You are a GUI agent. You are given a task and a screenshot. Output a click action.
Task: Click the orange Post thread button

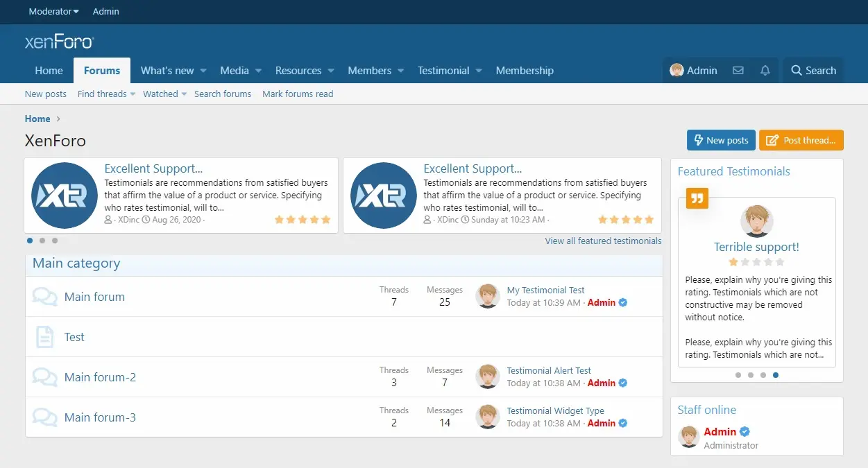(x=801, y=140)
